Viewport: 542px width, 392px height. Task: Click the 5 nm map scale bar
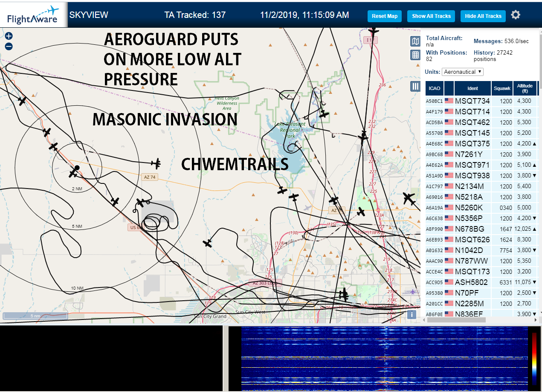coord(35,316)
